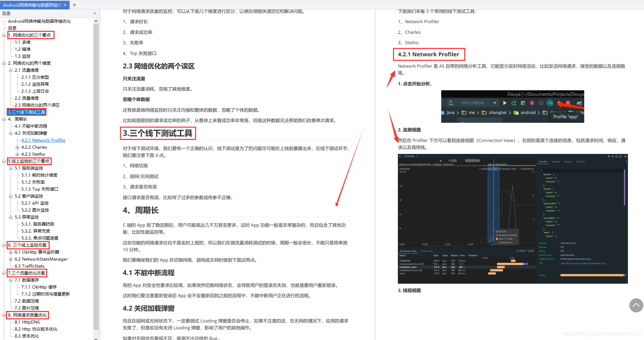Select '7.1.2 过期时间与增量更新' in outline
The width and height of the screenshot is (644, 340).
coord(45,294)
